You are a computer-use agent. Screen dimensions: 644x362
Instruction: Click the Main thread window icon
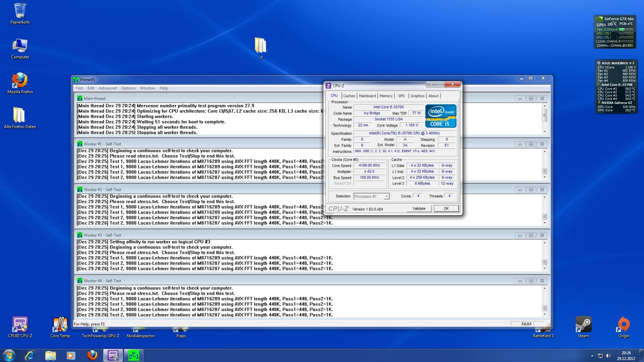pyautogui.click(x=80, y=98)
